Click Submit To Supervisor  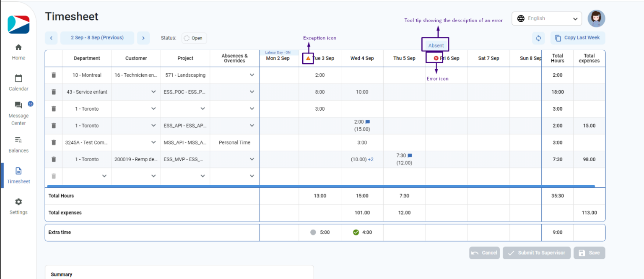(537, 253)
